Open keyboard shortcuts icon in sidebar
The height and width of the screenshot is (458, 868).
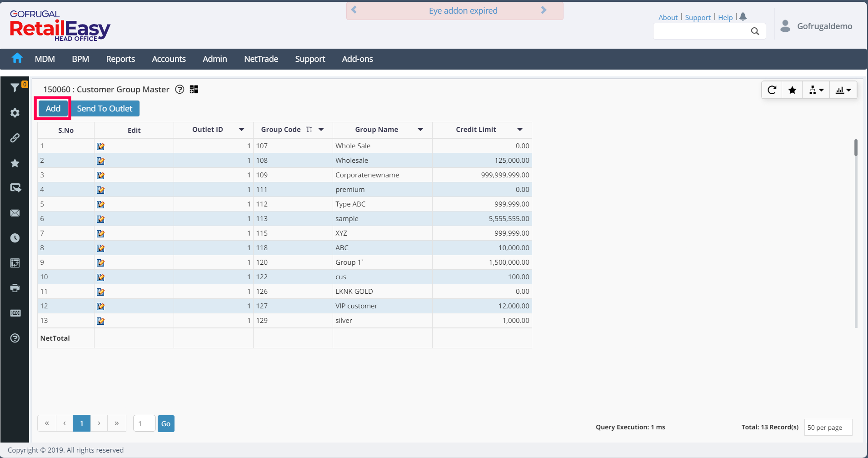coord(15,313)
